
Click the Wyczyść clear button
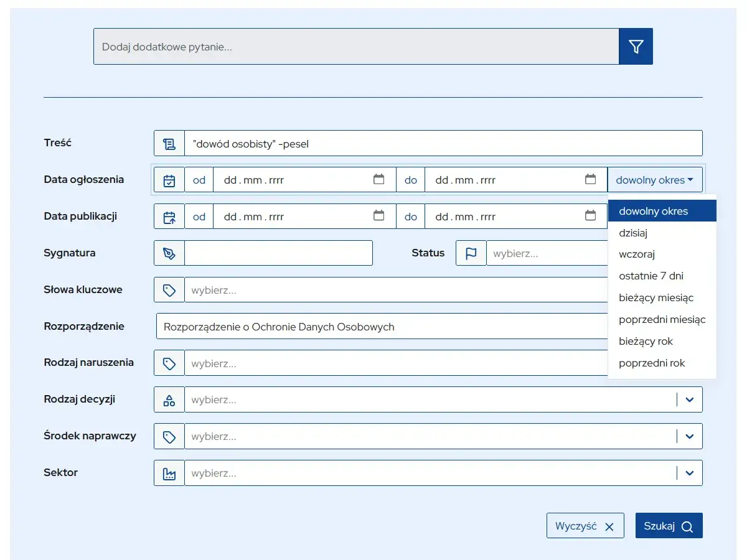click(585, 526)
